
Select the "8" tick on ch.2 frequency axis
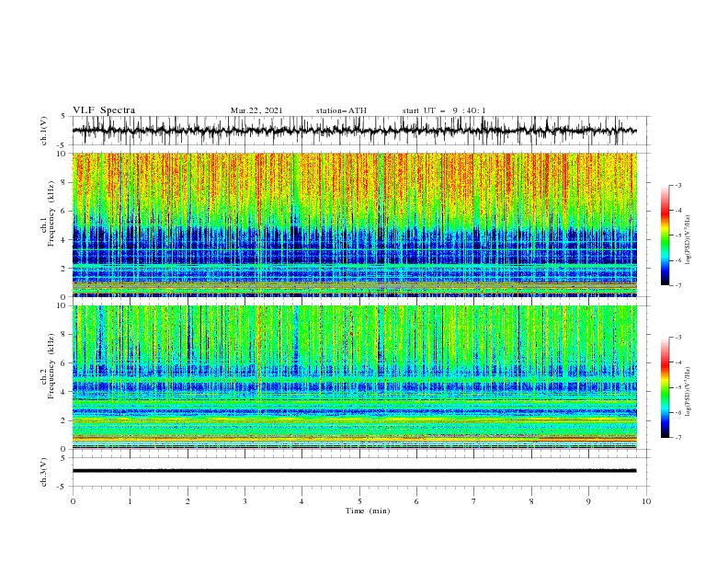(x=65, y=335)
